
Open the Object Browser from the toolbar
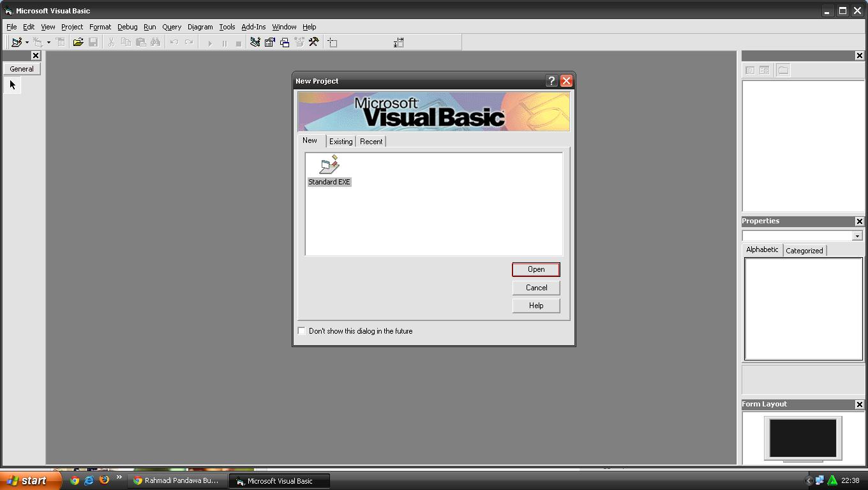click(x=300, y=42)
